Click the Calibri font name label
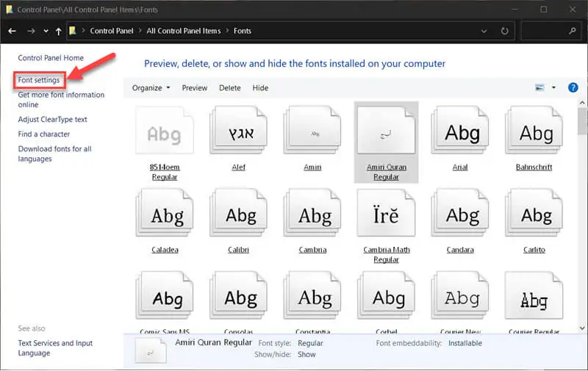The image size is (588, 371). tap(238, 250)
